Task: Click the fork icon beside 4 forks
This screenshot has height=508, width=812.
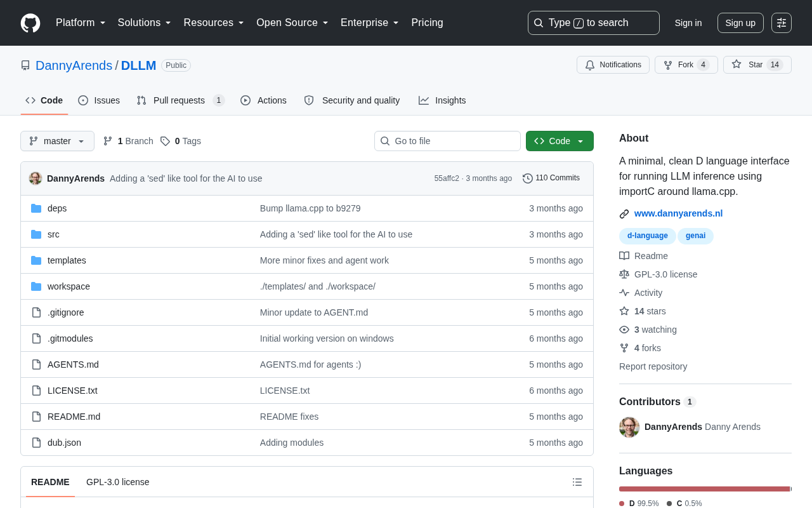Action: (624, 348)
